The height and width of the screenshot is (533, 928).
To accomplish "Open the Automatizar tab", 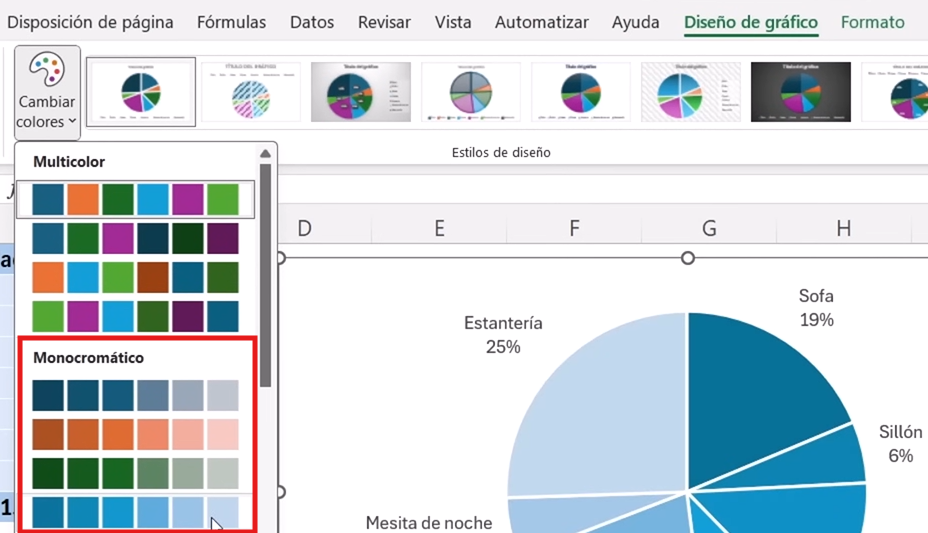I will pos(542,22).
